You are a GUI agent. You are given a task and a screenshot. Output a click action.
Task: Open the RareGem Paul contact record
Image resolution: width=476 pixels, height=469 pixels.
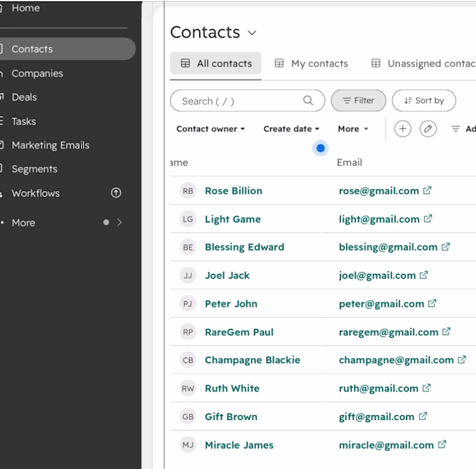239,332
